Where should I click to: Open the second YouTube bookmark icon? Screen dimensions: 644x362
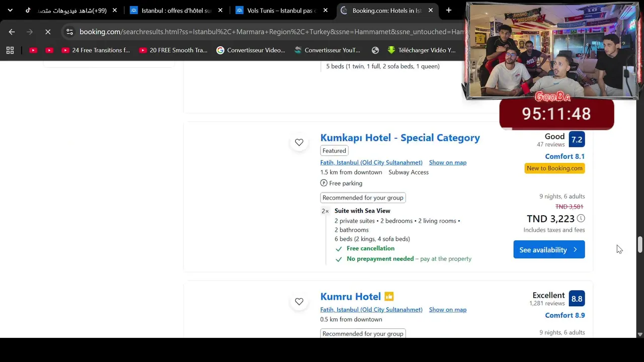[49, 50]
